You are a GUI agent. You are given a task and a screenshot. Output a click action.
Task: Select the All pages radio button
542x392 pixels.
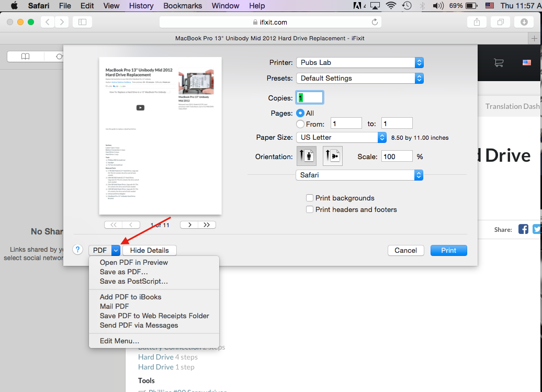pos(300,113)
